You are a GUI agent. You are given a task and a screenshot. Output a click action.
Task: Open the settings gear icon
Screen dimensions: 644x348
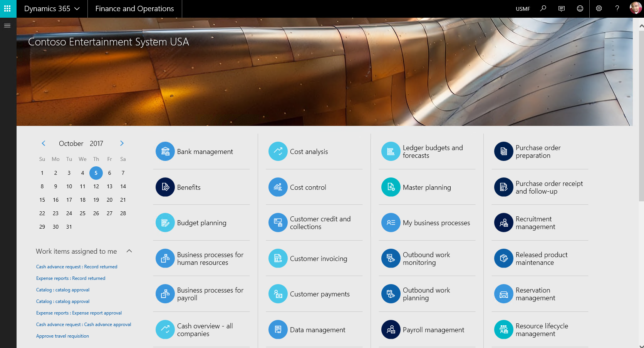(599, 8)
